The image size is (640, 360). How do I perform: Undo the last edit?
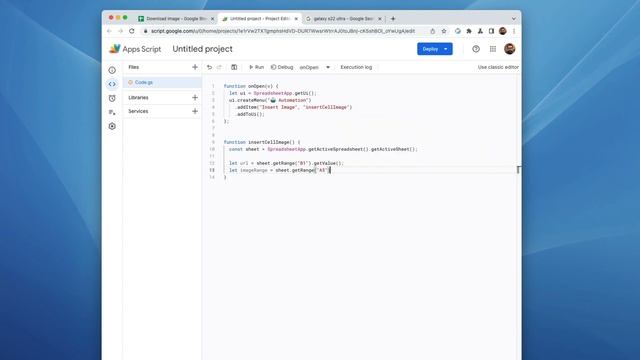pyautogui.click(x=209, y=67)
